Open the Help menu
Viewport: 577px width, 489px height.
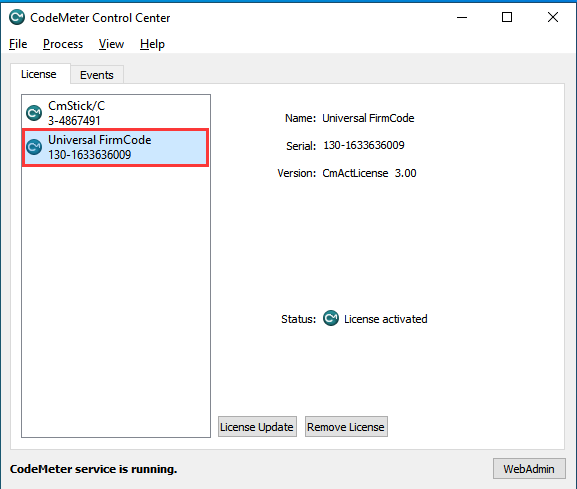click(152, 44)
